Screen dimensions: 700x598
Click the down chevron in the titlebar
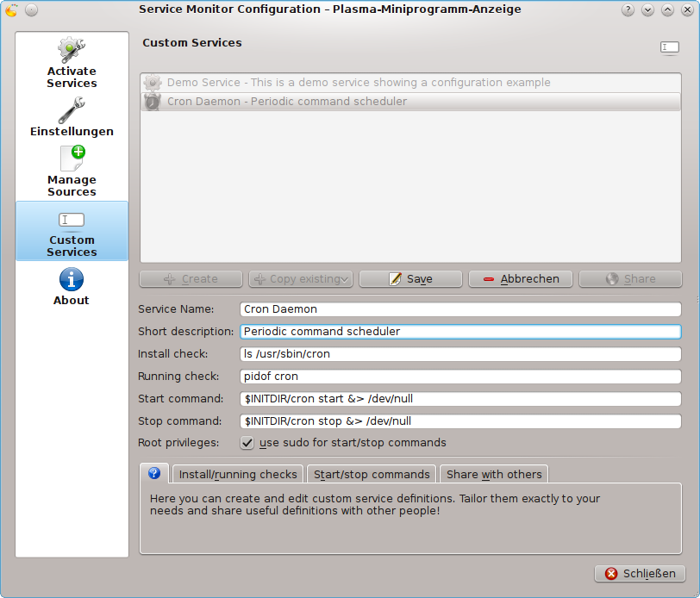click(x=647, y=9)
